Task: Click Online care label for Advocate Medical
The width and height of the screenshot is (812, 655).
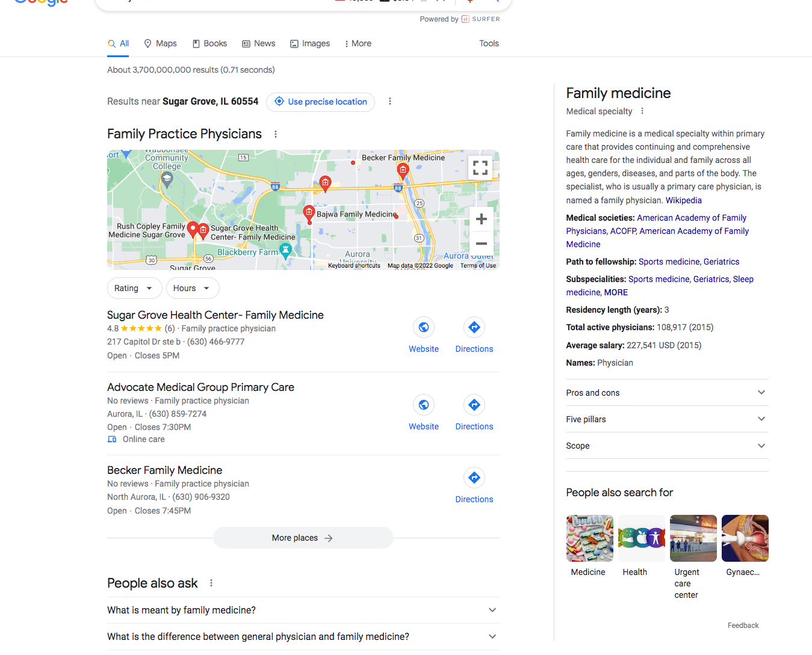Action: (x=143, y=439)
